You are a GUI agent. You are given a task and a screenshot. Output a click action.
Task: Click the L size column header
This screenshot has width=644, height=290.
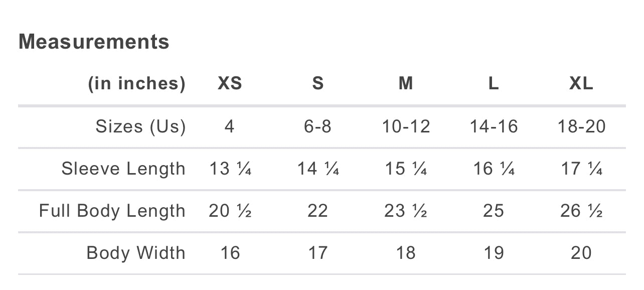tap(494, 83)
